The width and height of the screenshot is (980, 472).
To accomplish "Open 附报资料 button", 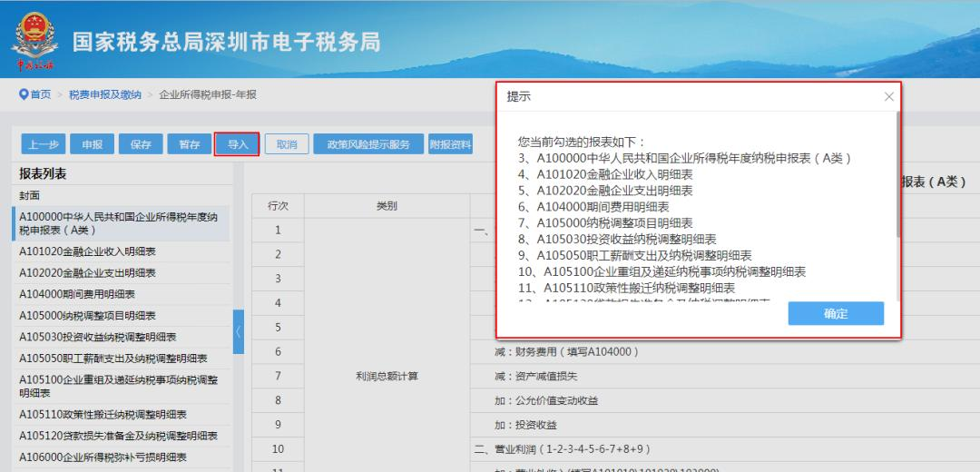I will pos(450,144).
